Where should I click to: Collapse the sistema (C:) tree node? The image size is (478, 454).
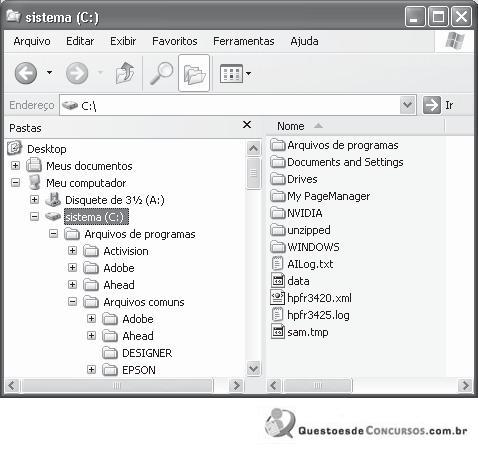(34, 216)
